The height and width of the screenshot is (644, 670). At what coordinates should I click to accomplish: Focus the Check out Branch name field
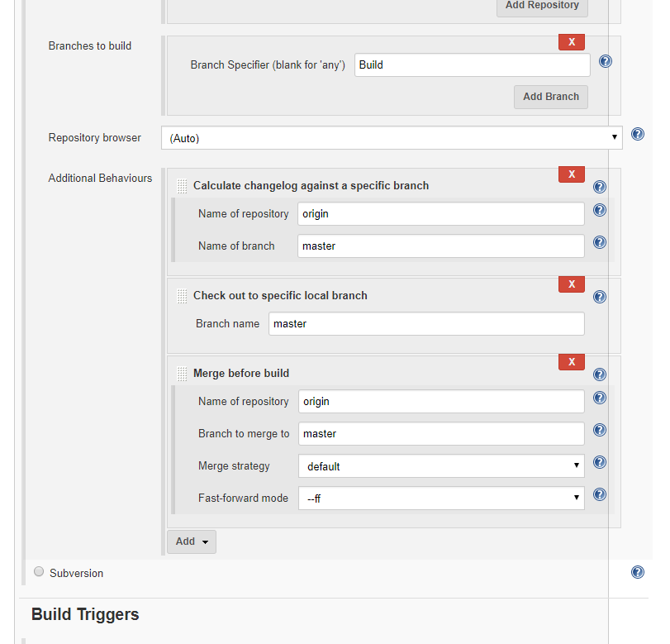pos(426,324)
